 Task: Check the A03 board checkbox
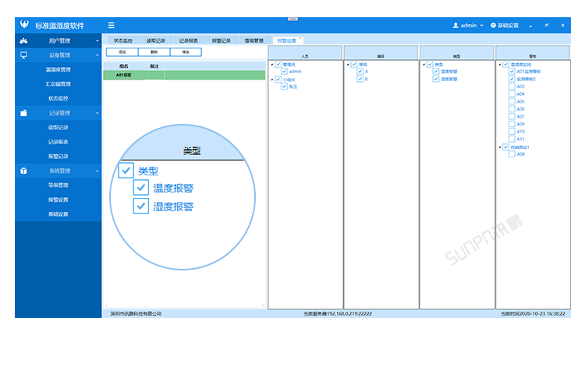[512, 87]
